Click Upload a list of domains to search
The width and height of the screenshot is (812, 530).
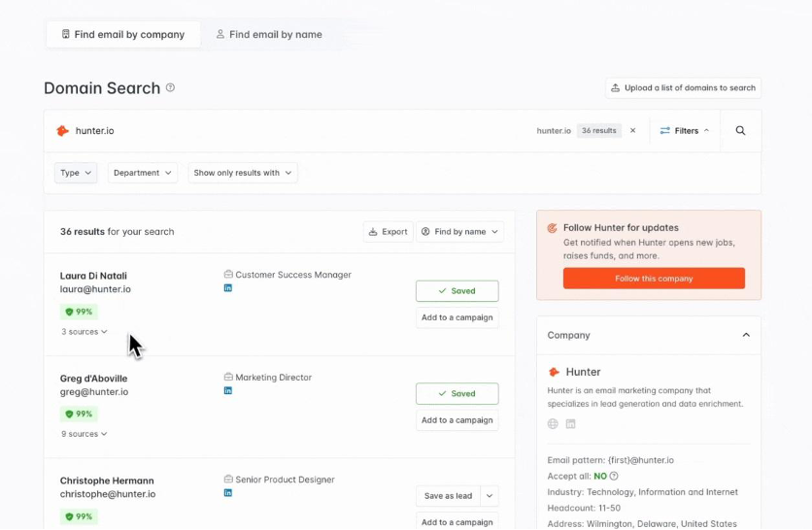click(683, 87)
